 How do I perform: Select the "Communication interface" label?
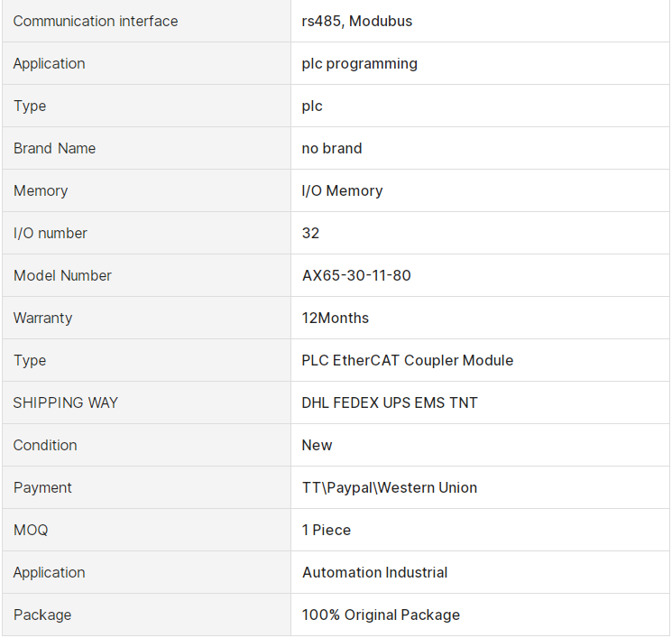click(x=96, y=21)
